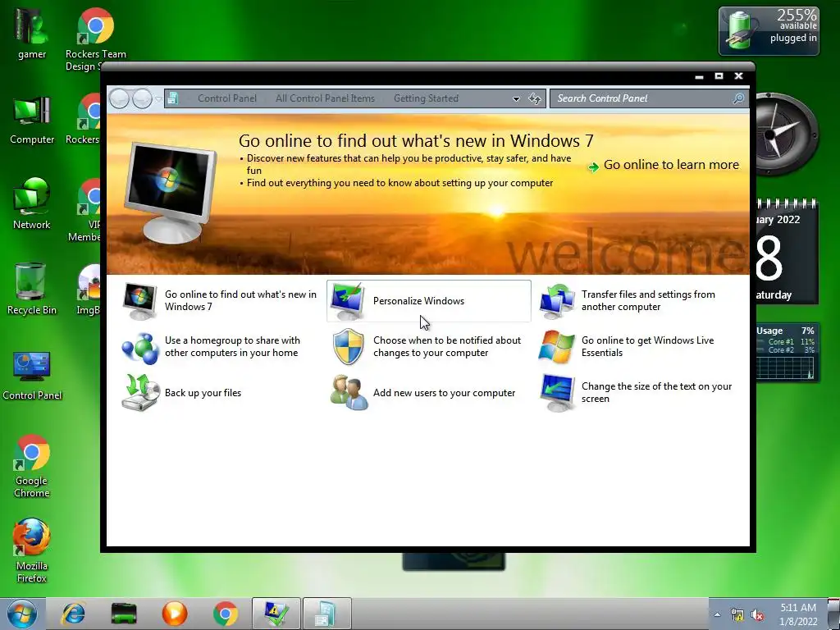
Task: Open Windows Media Player taskbar icon
Action: tap(175, 614)
